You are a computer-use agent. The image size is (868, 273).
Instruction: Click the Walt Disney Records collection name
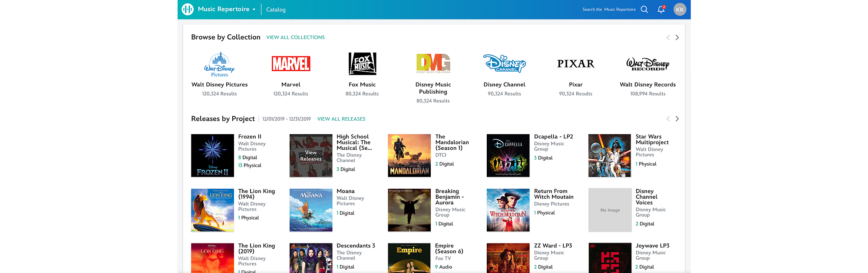pyautogui.click(x=648, y=85)
